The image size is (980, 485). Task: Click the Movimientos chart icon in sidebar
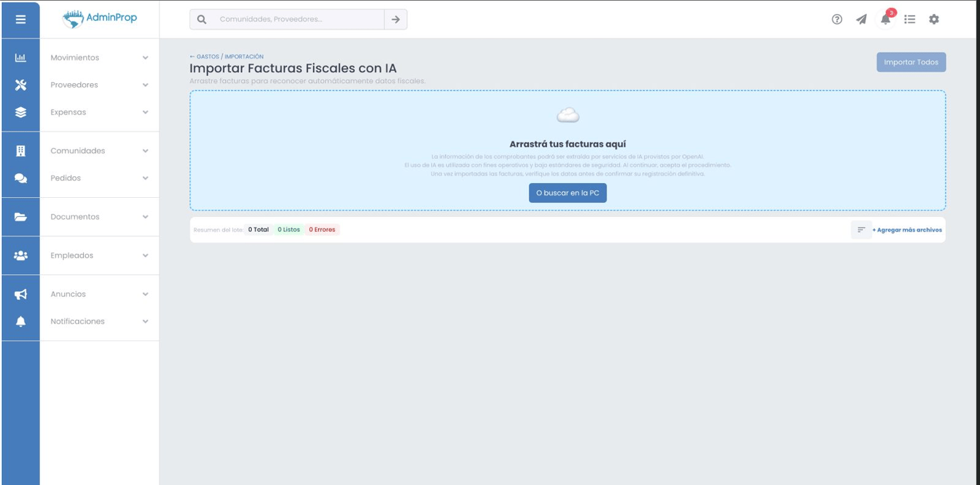point(20,57)
